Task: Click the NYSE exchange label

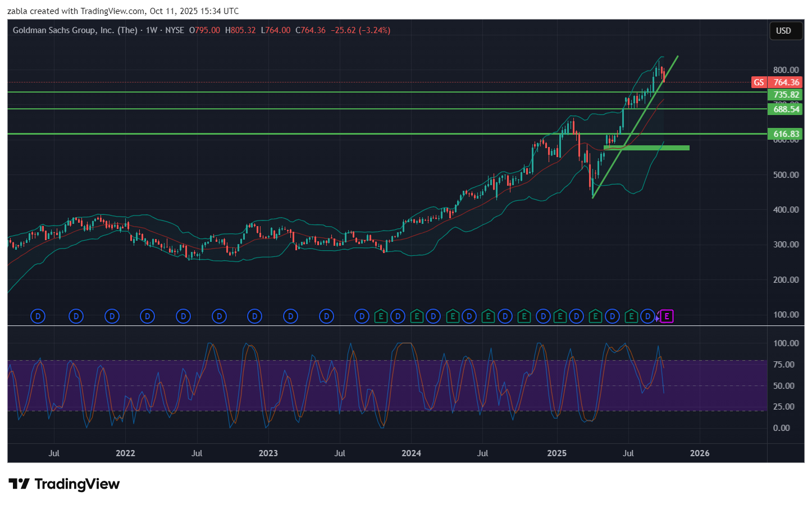Action: point(175,30)
